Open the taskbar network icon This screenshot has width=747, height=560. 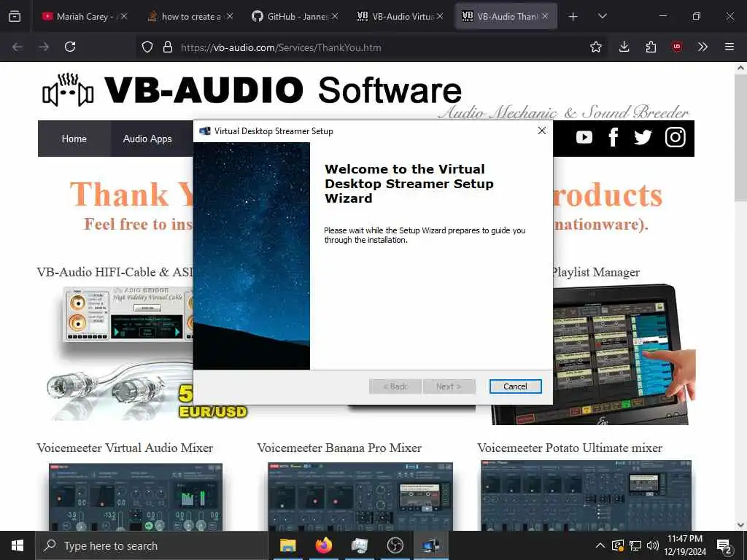[635, 545]
